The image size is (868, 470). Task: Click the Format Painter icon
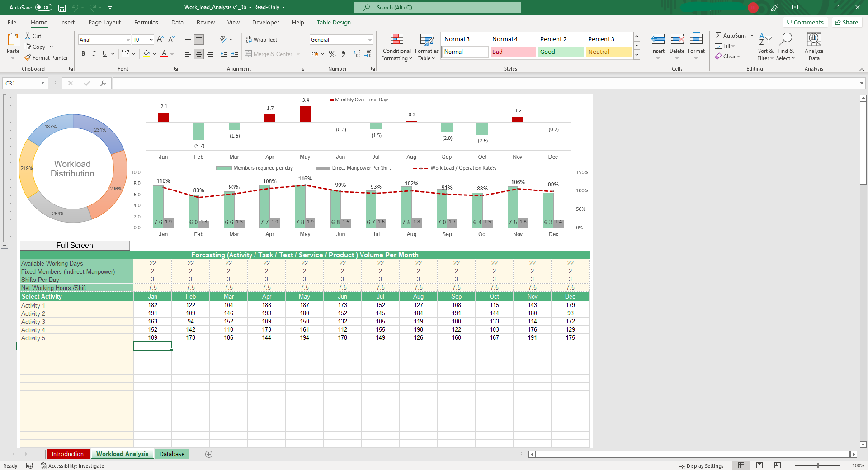28,58
